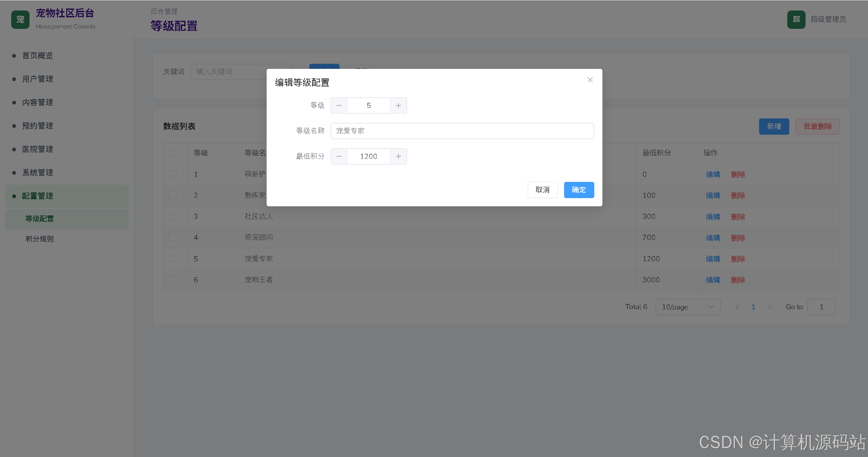
Task: Check the row checkbox for level 6
Action: pyautogui.click(x=173, y=280)
